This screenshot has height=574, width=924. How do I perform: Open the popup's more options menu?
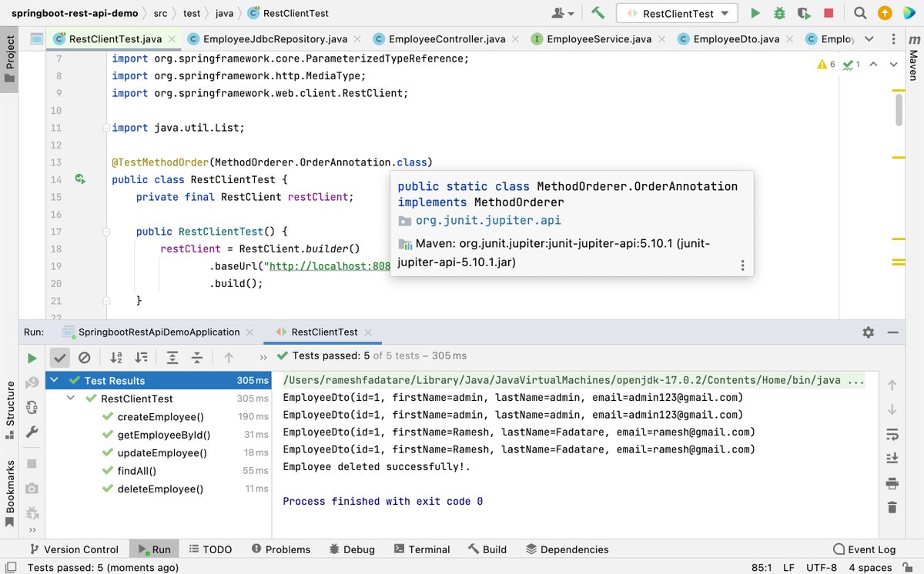coord(742,265)
